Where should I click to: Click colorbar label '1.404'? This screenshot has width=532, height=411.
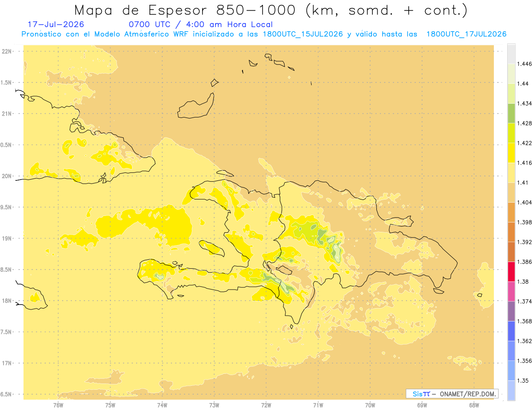point(525,202)
